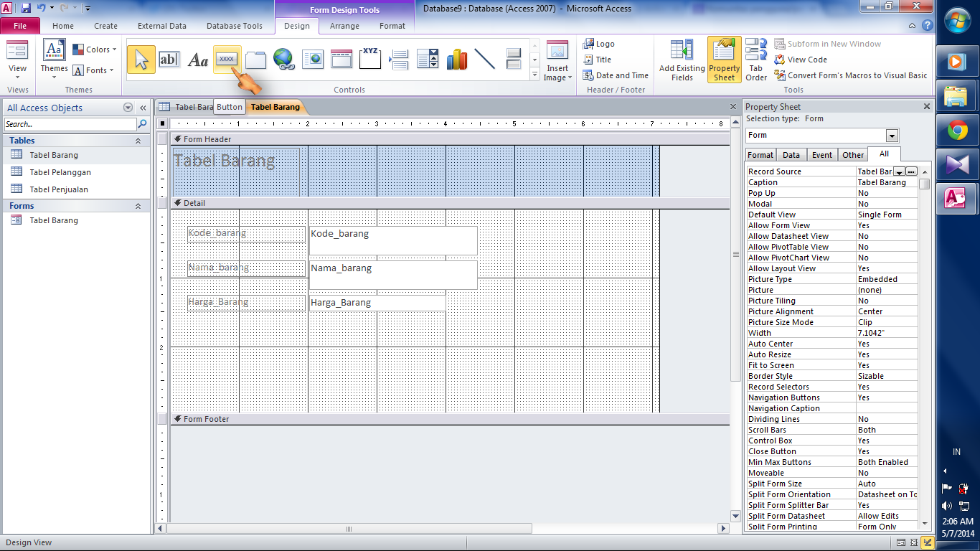Select the Button control in ribbon
This screenshot has height=551, width=980.
(x=227, y=60)
